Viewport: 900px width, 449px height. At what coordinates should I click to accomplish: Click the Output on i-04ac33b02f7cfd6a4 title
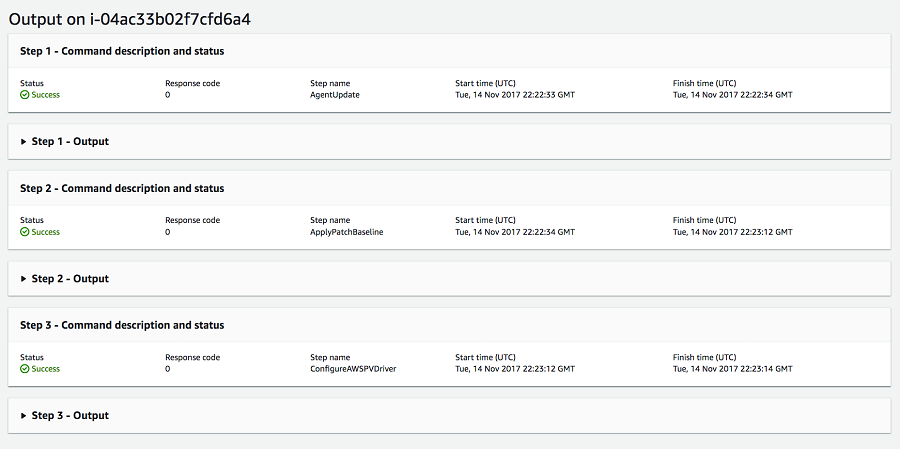coord(129,18)
